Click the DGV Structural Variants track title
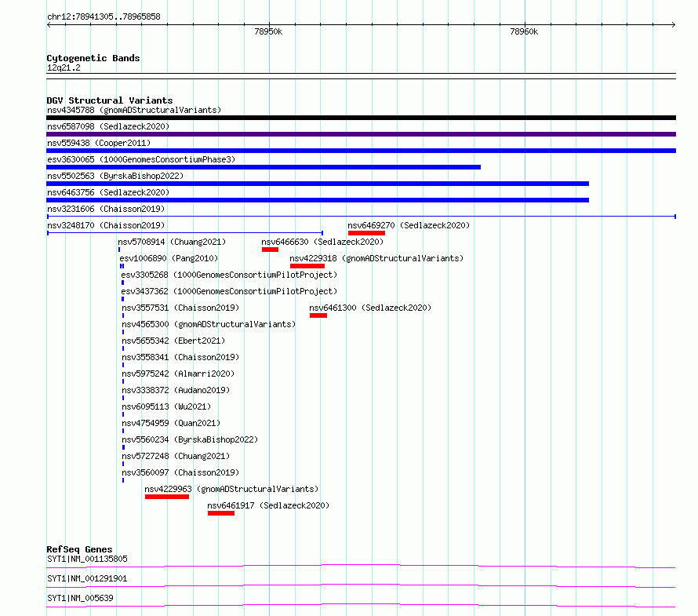 click(x=110, y=100)
